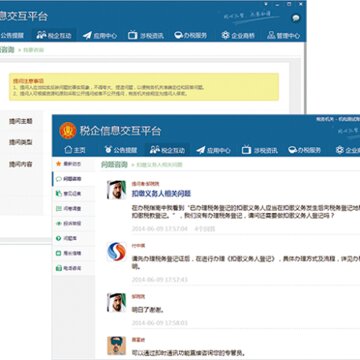Click the green 问题咨询 breadcrumb in front window
The width and height of the screenshot is (360, 360).
114,164
